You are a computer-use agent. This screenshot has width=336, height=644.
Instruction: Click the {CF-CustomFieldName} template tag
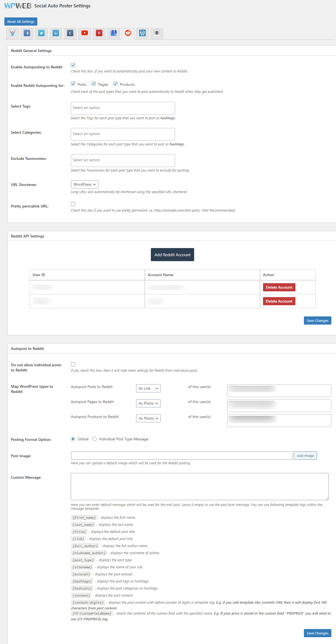92,614
